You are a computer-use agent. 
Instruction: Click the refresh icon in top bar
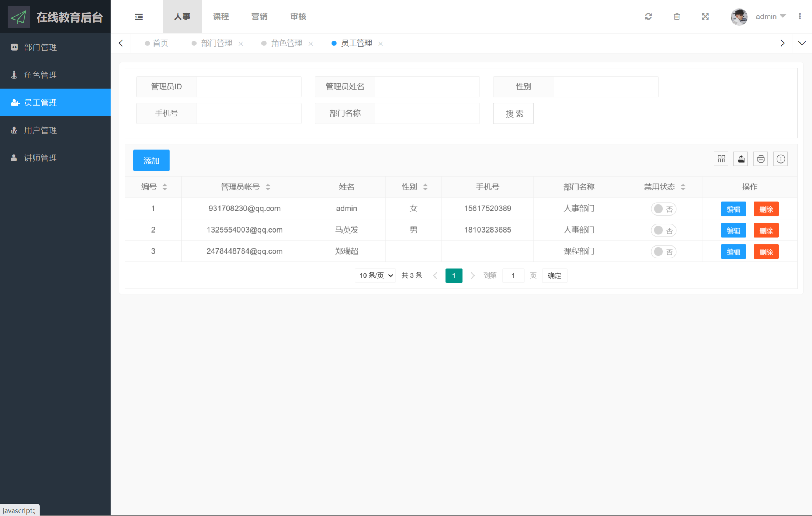coord(648,17)
